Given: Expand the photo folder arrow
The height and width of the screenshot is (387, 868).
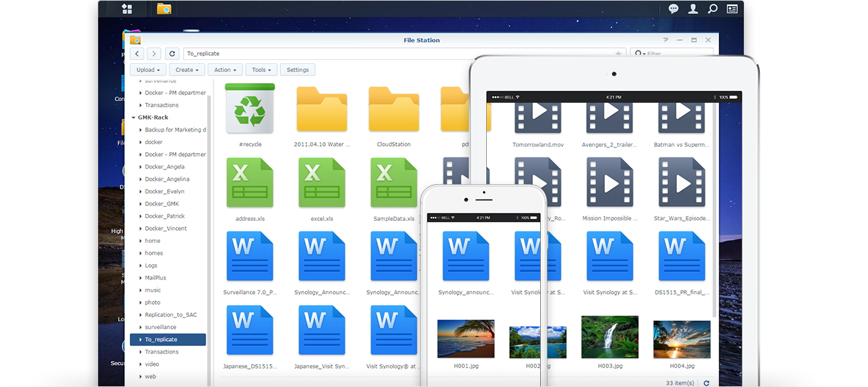Looking at the screenshot, I should click(x=140, y=302).
